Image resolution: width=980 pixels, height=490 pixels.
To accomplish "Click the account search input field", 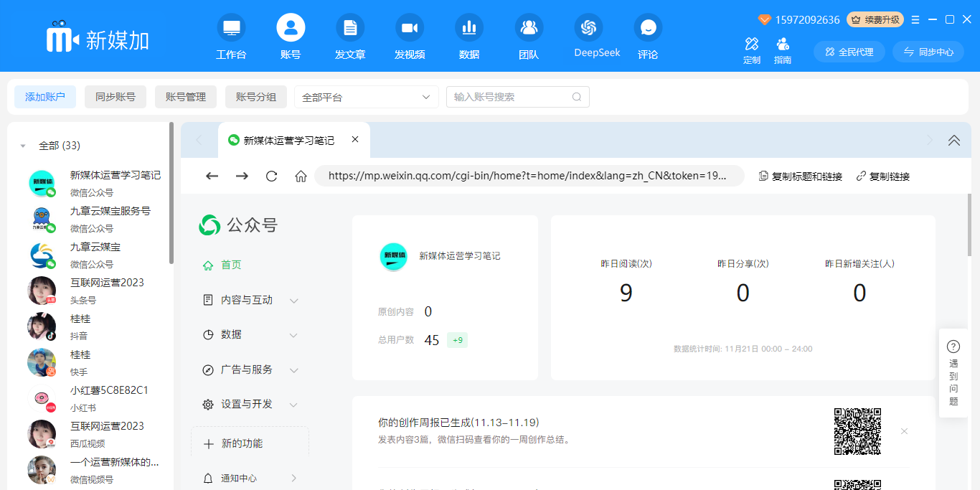I will 511,97.
